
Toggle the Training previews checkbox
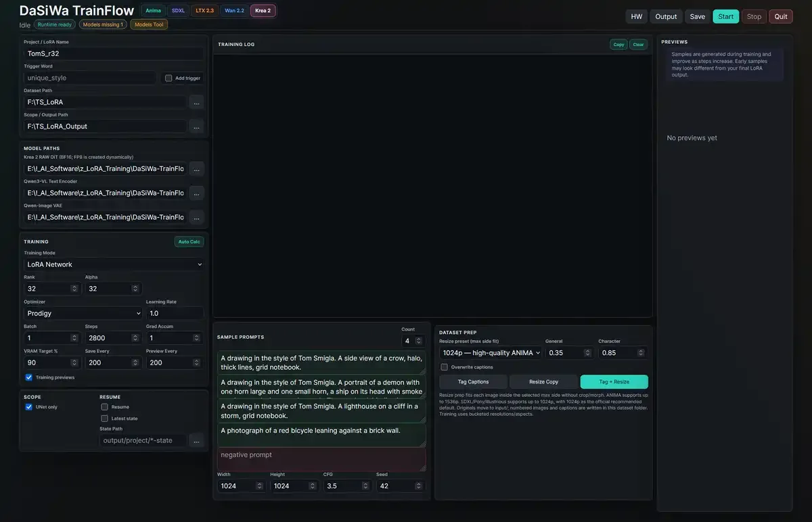(x=28, y=377)
